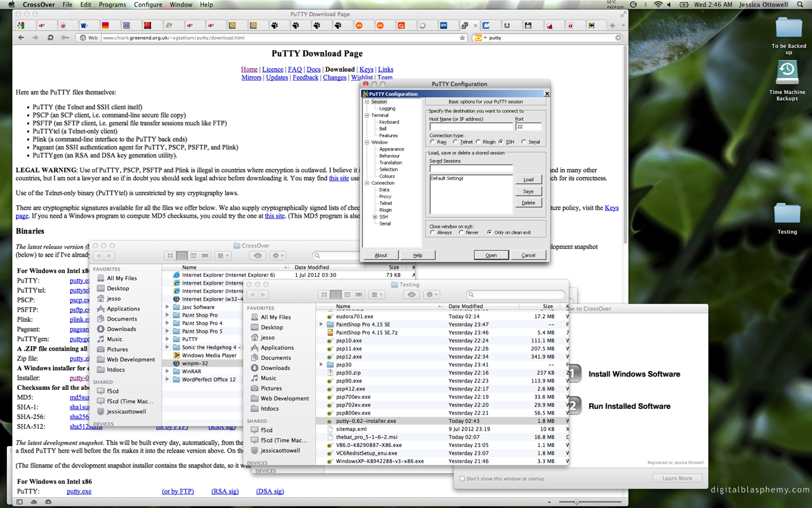
Task: Click Open button in PuTTY Configuration
Action: (x=491, y=255)
